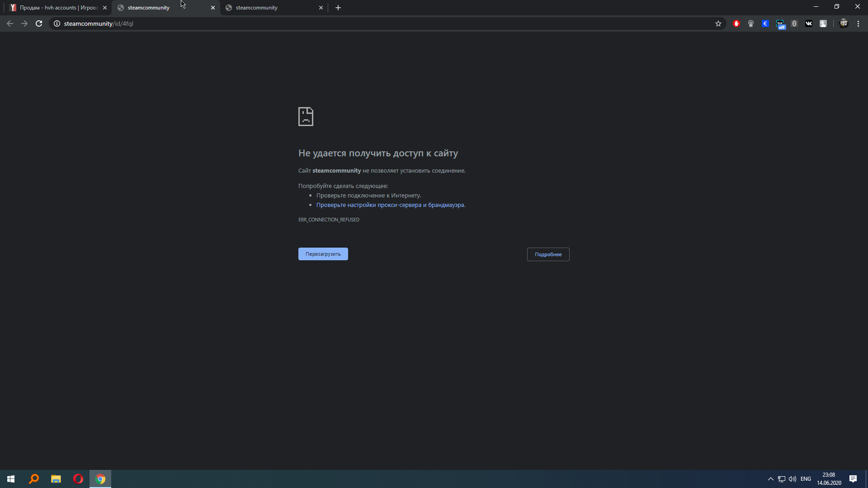Click the sad page error icon

pos(306,117)
